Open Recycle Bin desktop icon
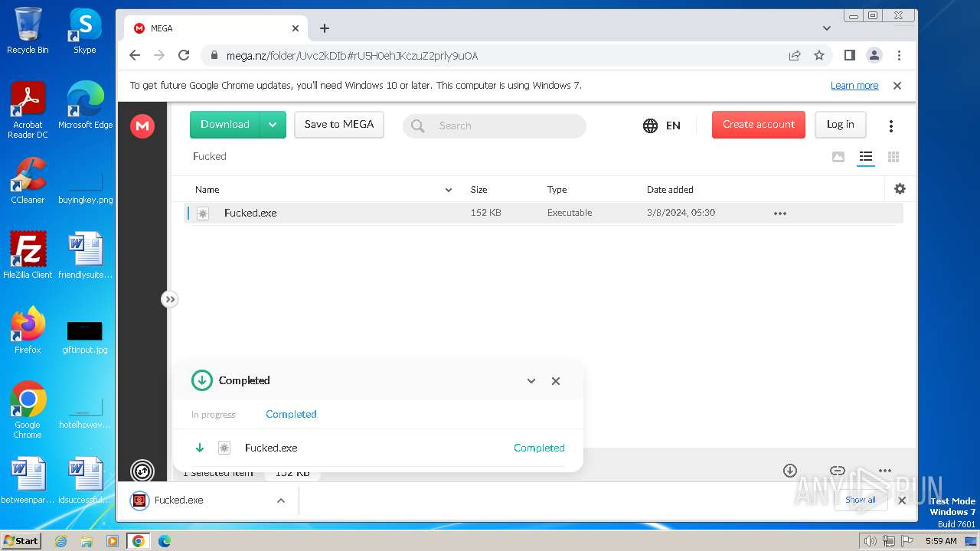 tap(28, 31)
